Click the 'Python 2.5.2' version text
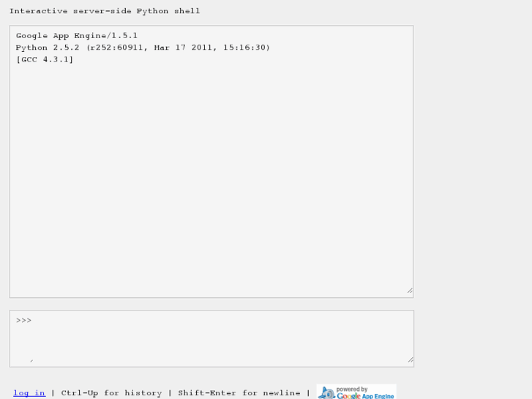 click(x=48, y=48)
